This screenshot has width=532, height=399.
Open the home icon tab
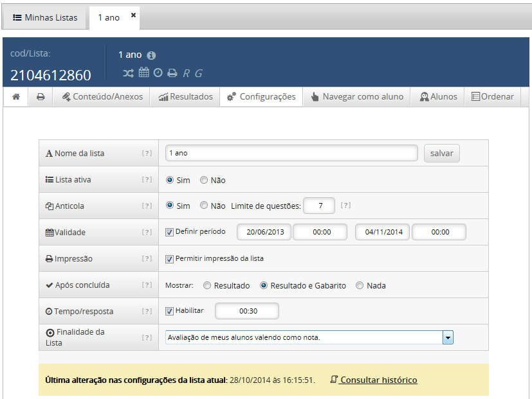[16, 97]
